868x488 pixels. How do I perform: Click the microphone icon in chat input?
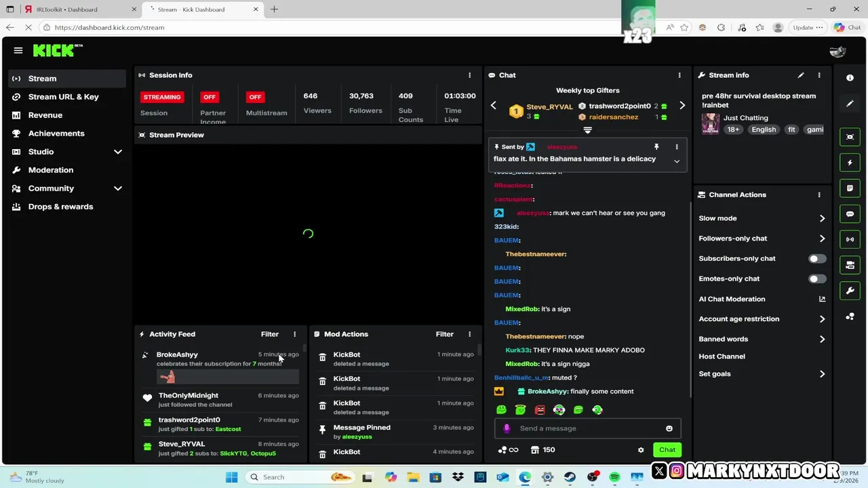coord(507,428)
